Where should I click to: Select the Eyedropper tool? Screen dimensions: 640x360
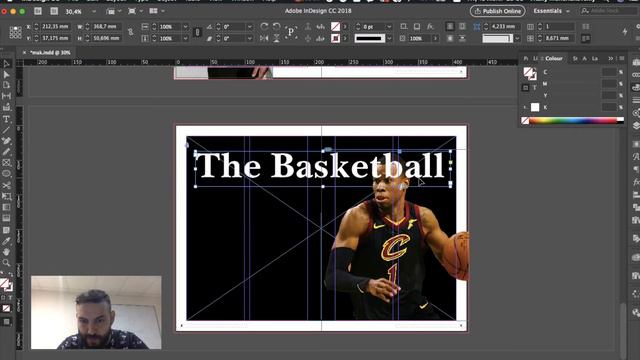click(x=6, y=241)
